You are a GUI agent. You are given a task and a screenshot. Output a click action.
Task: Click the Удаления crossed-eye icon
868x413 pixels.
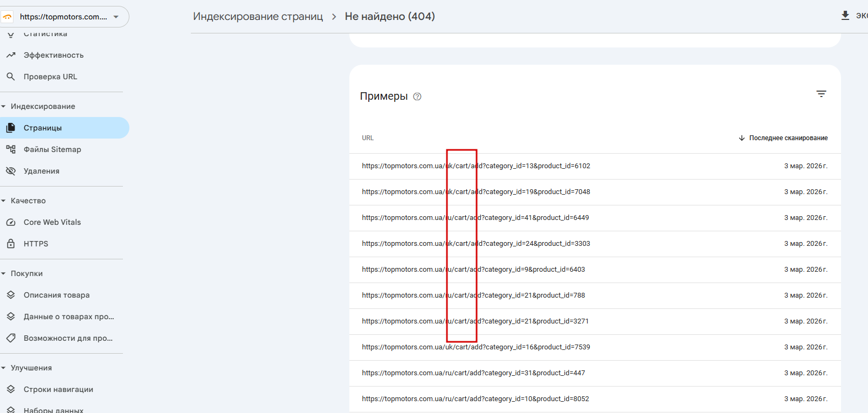(11, 171)
